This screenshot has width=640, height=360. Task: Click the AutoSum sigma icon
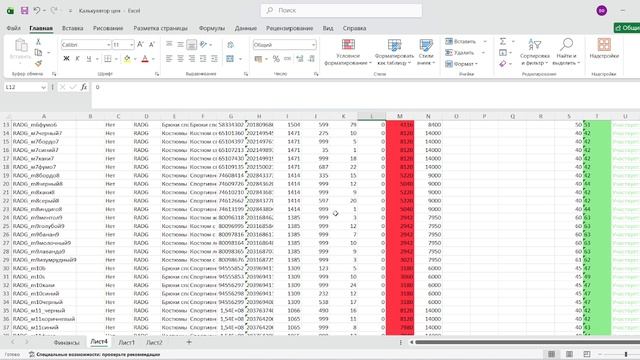tap(503, 42)
